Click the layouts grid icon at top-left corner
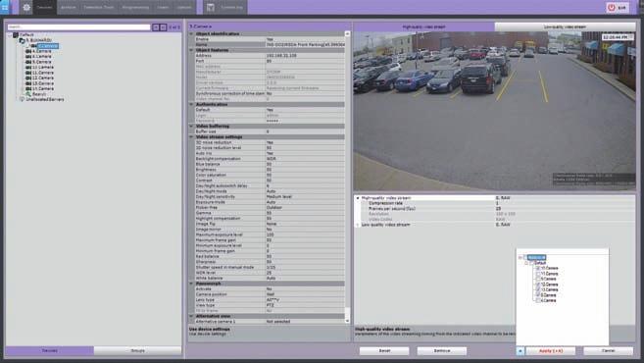The width and height of the screenshot is (644, 363). coord(5,8)
